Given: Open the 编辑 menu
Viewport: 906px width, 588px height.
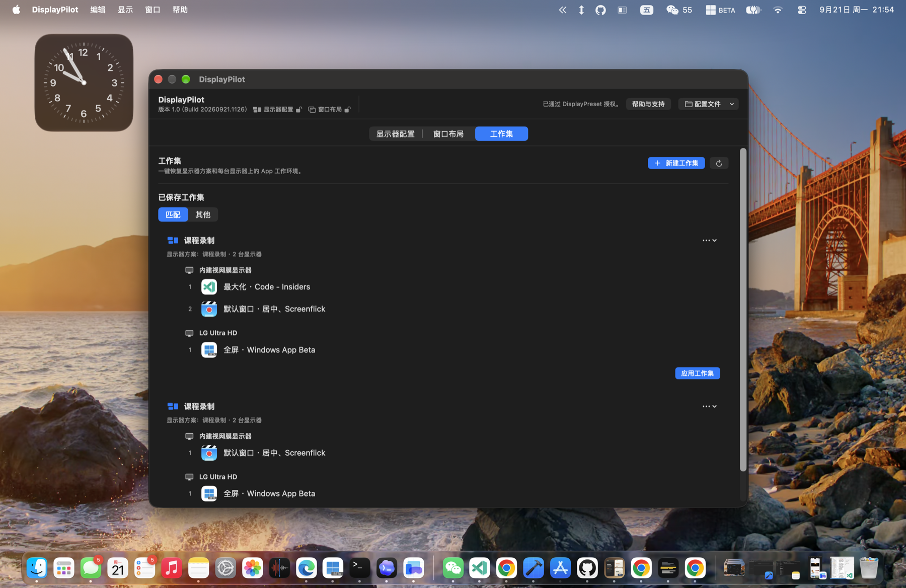Looking at the screenshot, I should click(x=98, y=10).
